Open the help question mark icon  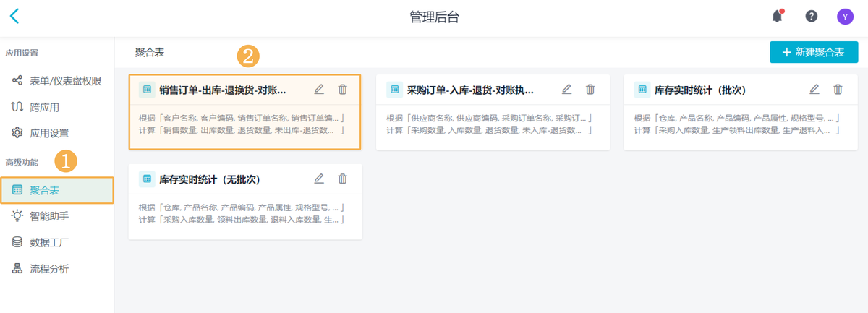[812, 17]
